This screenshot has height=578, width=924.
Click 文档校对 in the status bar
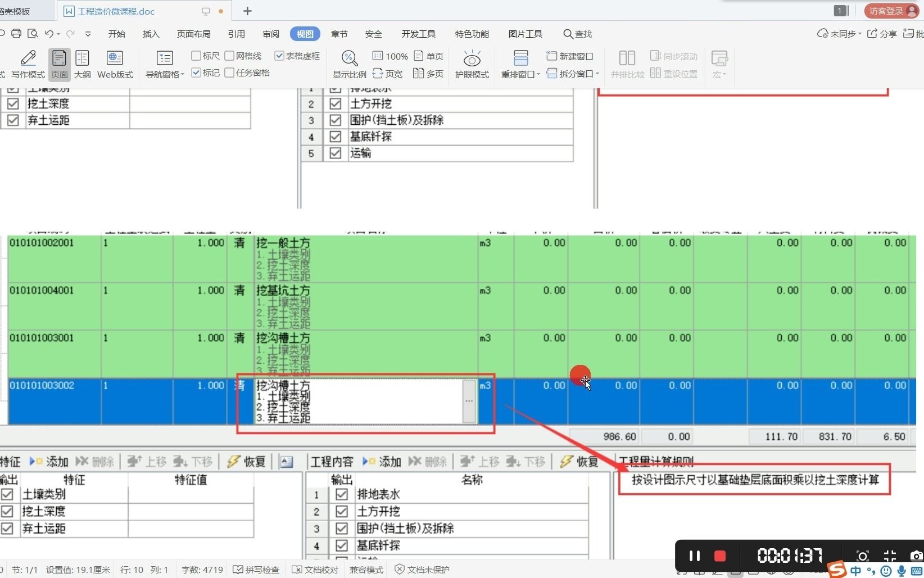[315, 570]
